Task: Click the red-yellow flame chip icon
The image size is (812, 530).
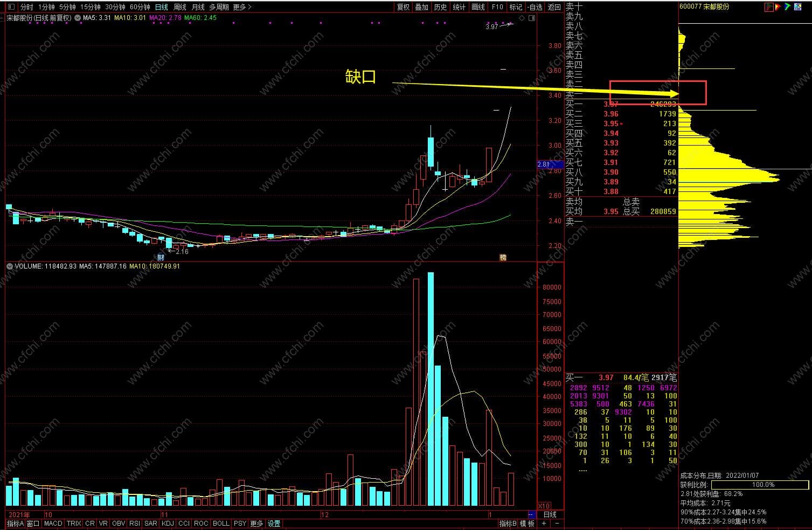Action: tap(778, 7)
